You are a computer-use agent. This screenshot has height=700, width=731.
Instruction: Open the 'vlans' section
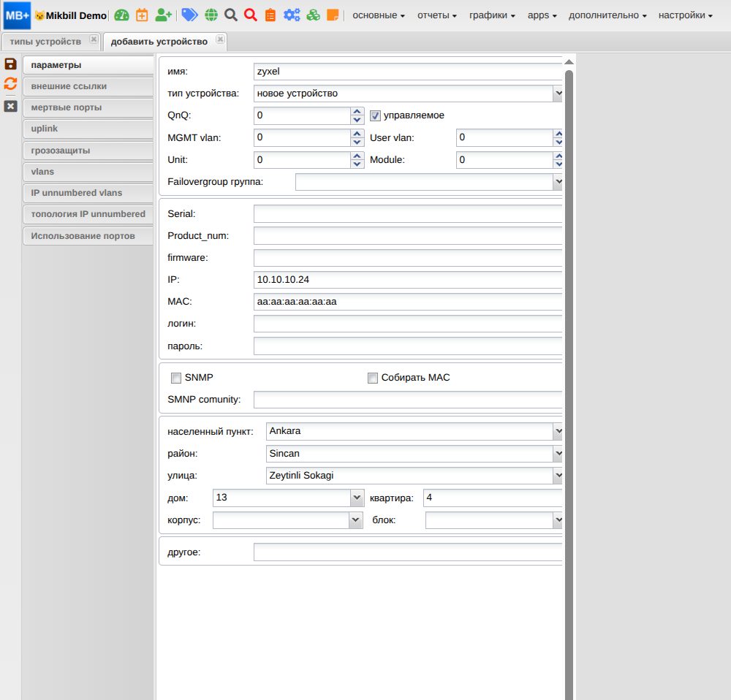click(88, 172)
